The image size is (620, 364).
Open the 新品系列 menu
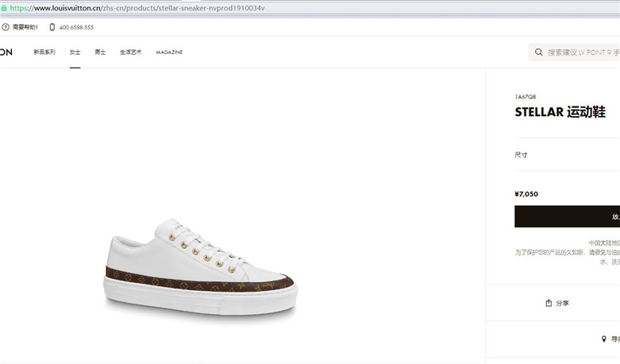[45, 52]
